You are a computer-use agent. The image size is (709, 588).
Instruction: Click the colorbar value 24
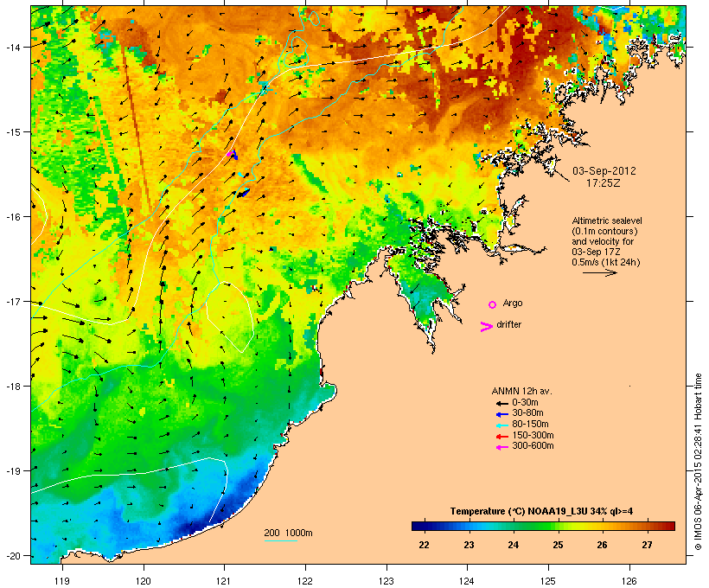[x=514, y=545]
